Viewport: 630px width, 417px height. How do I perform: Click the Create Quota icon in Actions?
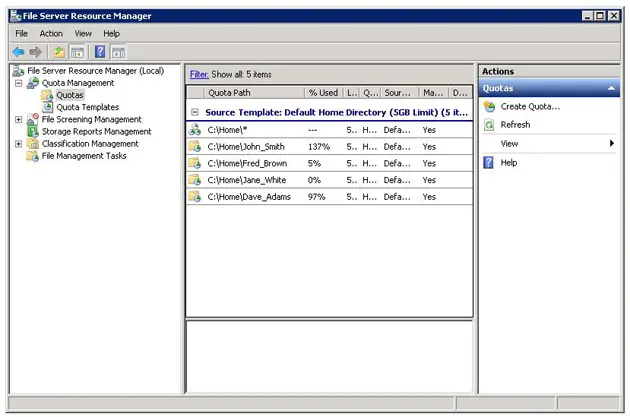489,106
